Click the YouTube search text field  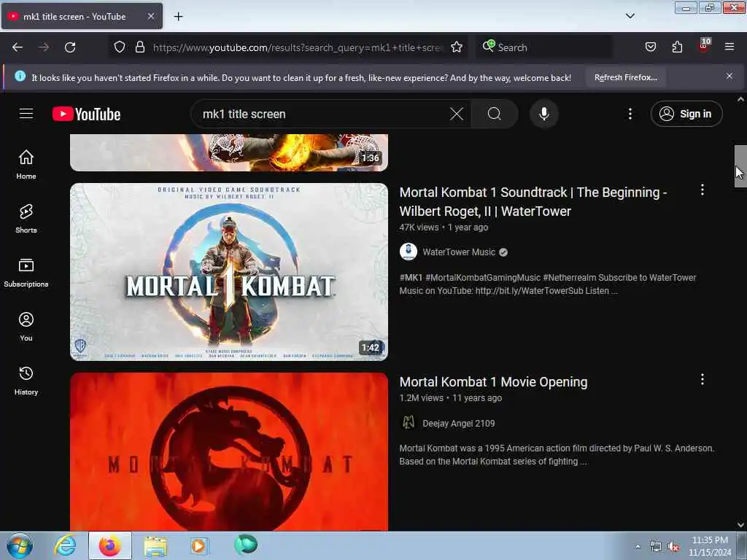coord(324,114)
